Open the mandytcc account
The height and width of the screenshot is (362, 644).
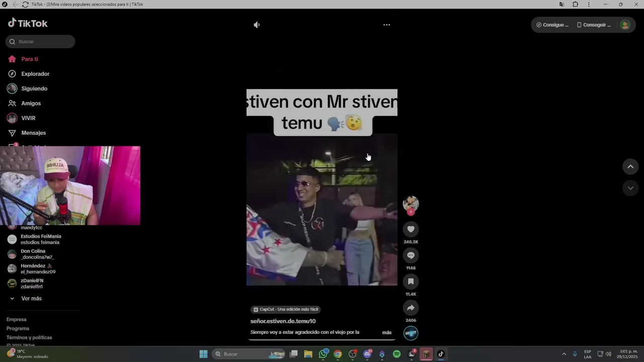[31, 228]
